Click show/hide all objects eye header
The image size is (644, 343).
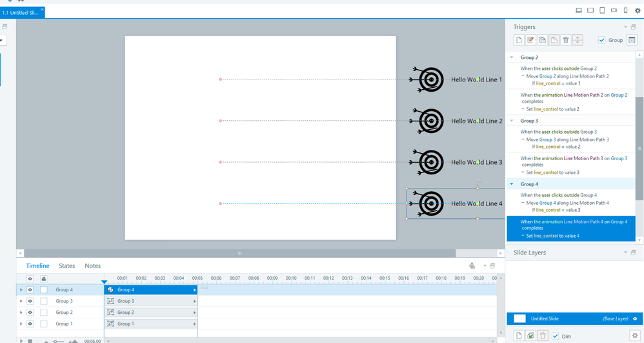(x=30, y=278)
